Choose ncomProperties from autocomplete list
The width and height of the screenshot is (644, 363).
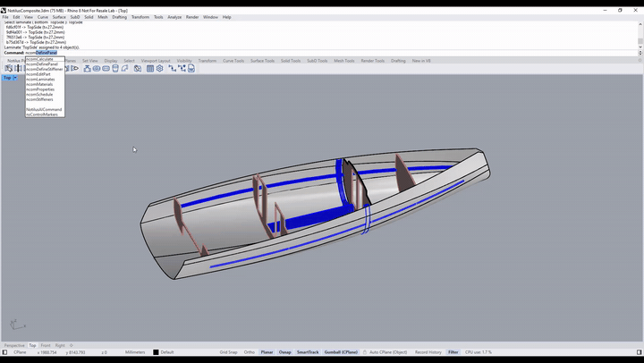[x=45, y=89]
